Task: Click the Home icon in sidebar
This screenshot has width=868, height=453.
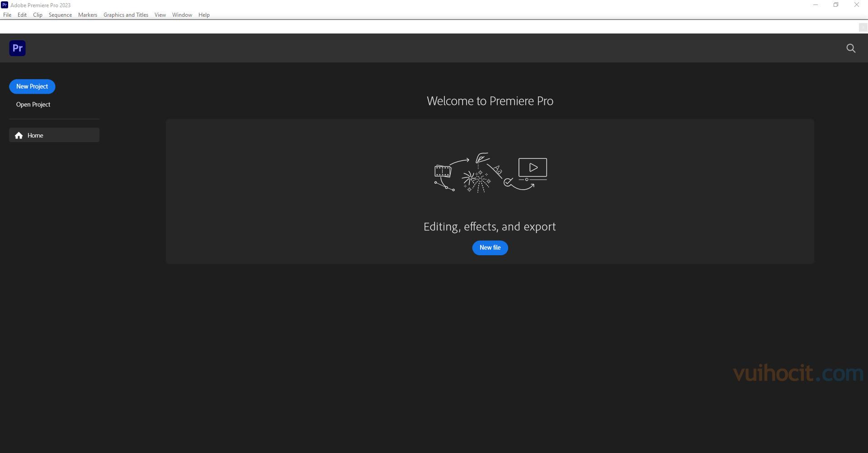Action: [19, 135]
